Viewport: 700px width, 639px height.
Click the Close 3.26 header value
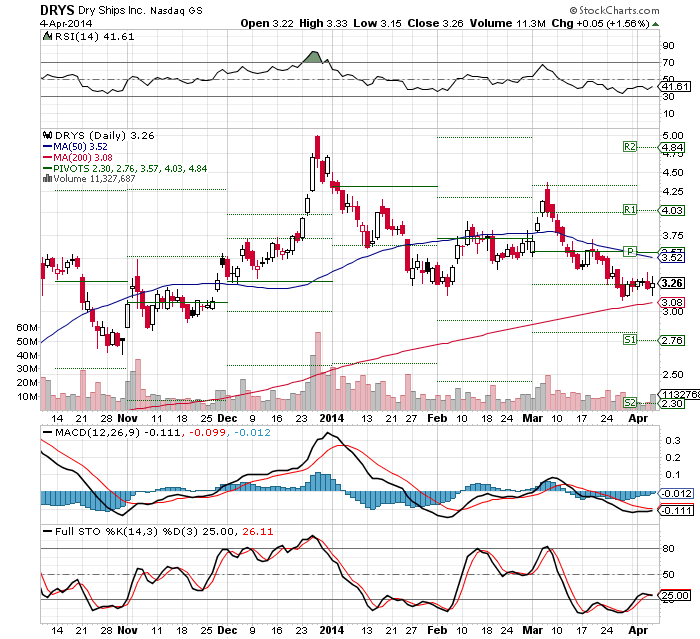(435, 23)
